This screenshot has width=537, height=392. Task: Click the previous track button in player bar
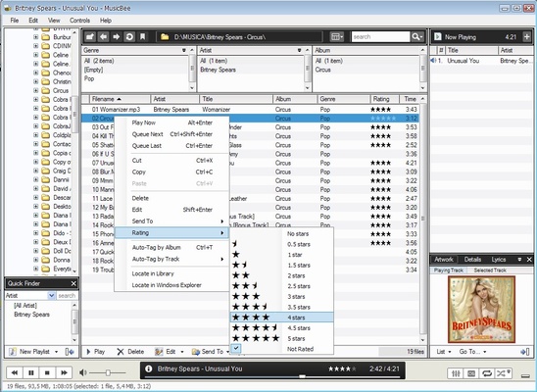click(15, 372)
